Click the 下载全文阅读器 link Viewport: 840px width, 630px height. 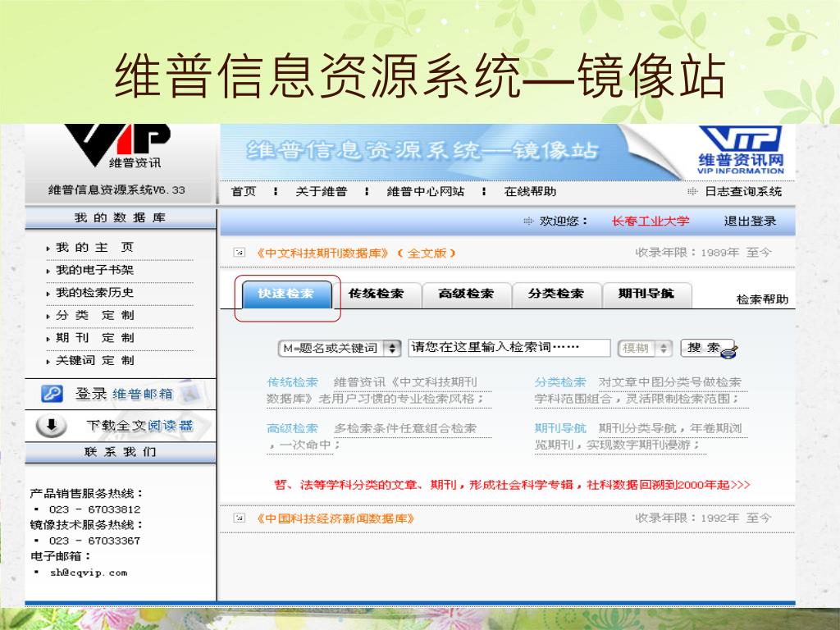coord(139,426)
